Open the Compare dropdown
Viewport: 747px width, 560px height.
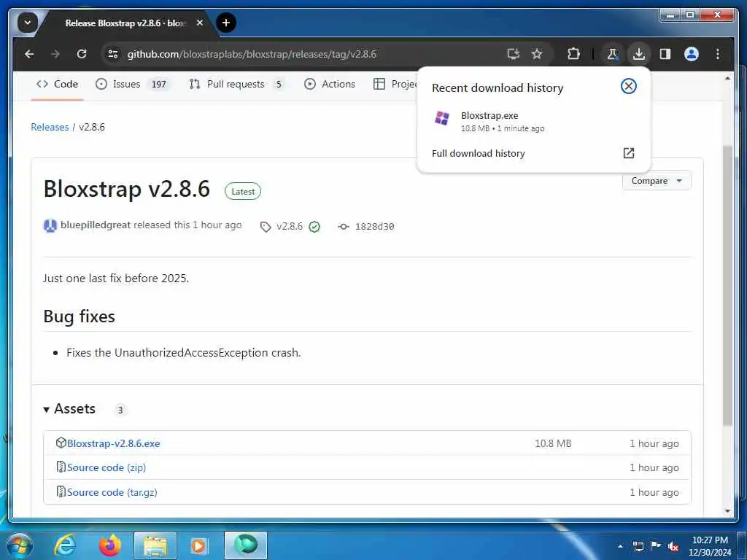[x=656, y=181]
